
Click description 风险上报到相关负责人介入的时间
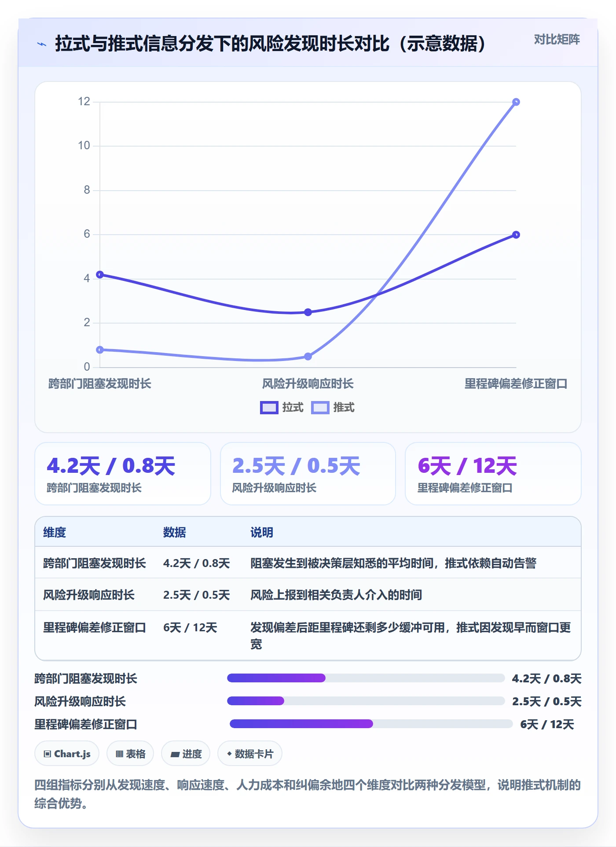(336, 595)
